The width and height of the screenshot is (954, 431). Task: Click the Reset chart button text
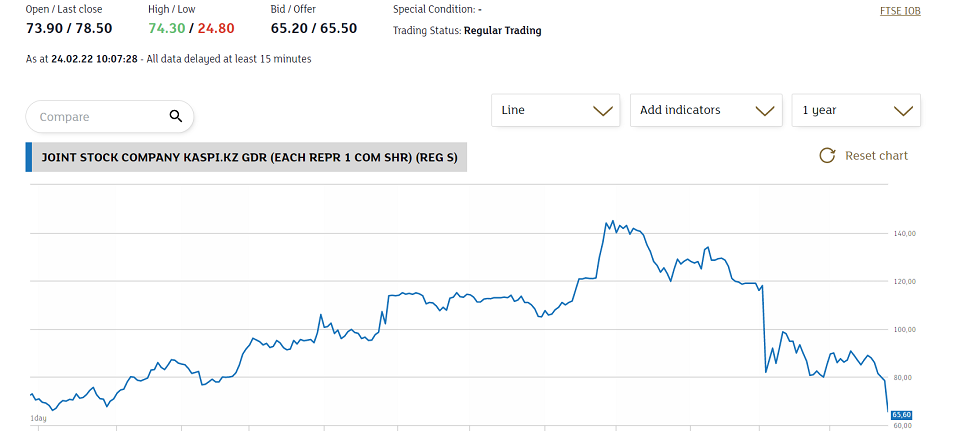point(876,156)
